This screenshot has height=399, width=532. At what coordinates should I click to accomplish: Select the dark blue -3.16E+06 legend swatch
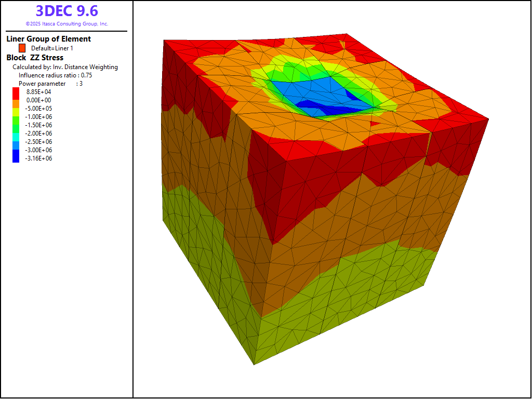point(16,158)
